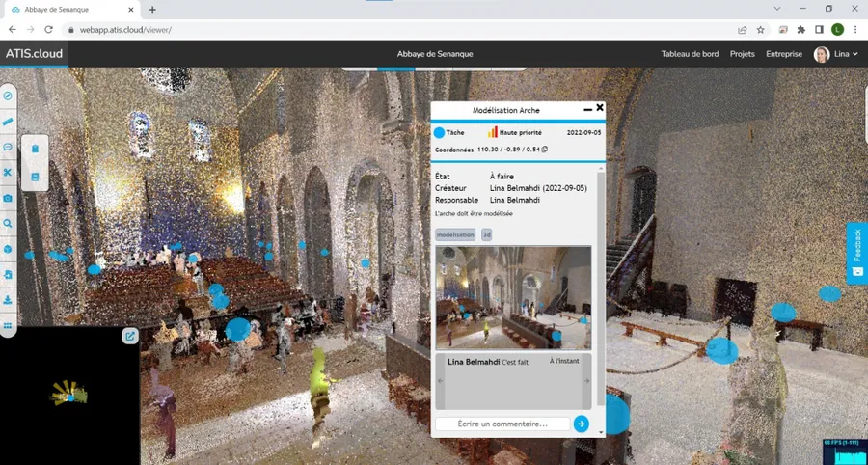
Task: Open the comment annotation tool
Action: pyautogui.click(x=8, y=147)
